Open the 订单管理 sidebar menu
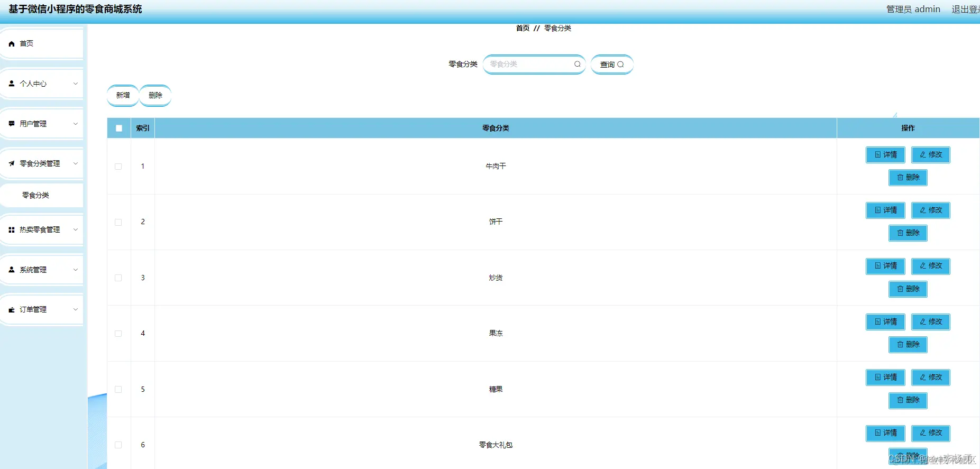The height and width of the screenshot is (469, 980). click(x=42, y=310)
